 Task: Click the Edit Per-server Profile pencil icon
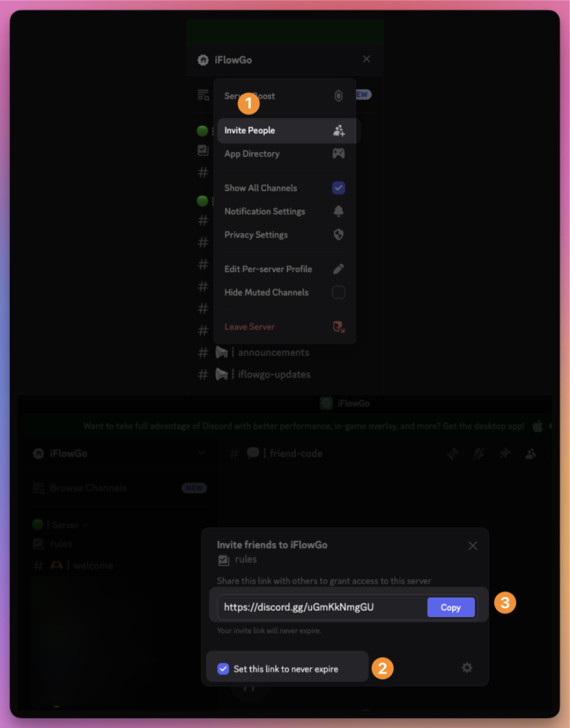(x=338, y=269)
